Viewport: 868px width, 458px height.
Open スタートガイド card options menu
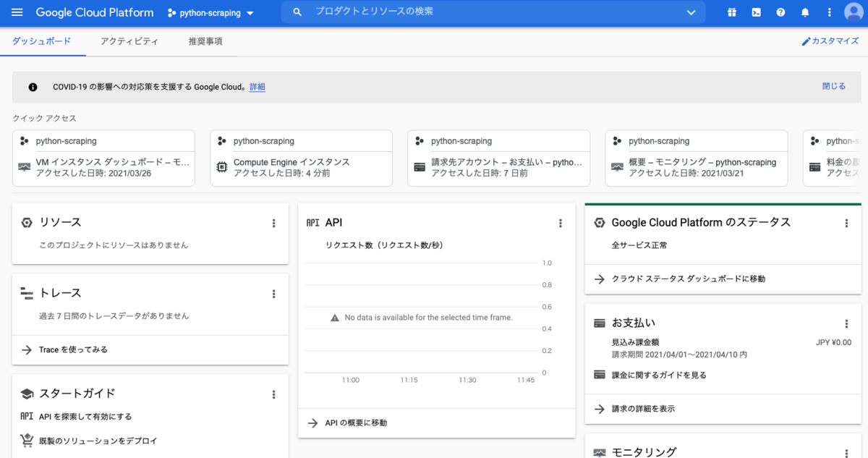273,394
